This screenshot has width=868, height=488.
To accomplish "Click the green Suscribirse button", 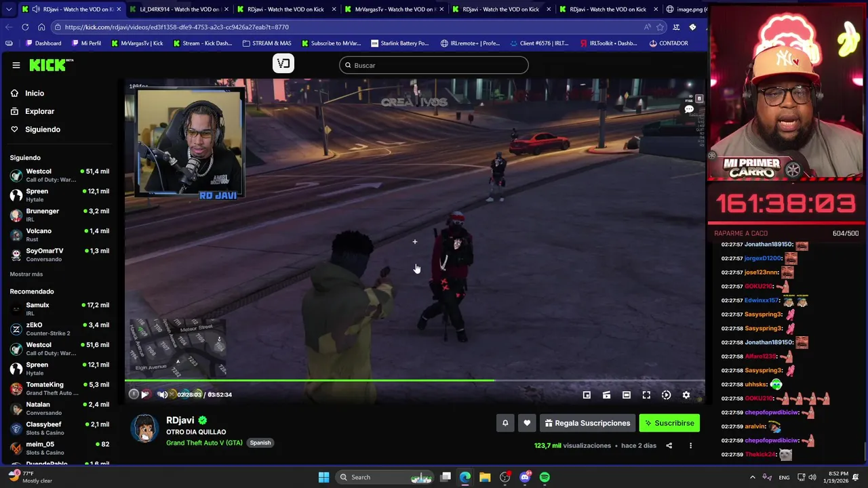I will pyautogui.click(x=669, y=423).
